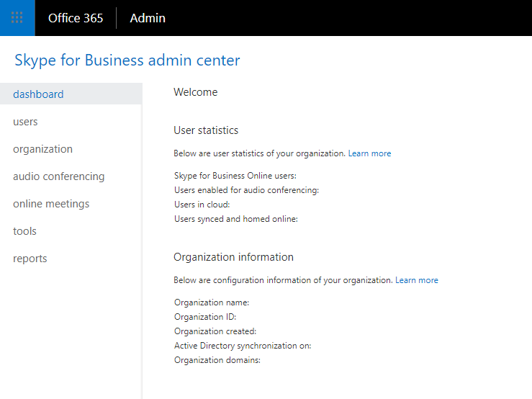Click 'Organization created:' label
Screen dimensions: 532x399
click(x=215, y=331)
